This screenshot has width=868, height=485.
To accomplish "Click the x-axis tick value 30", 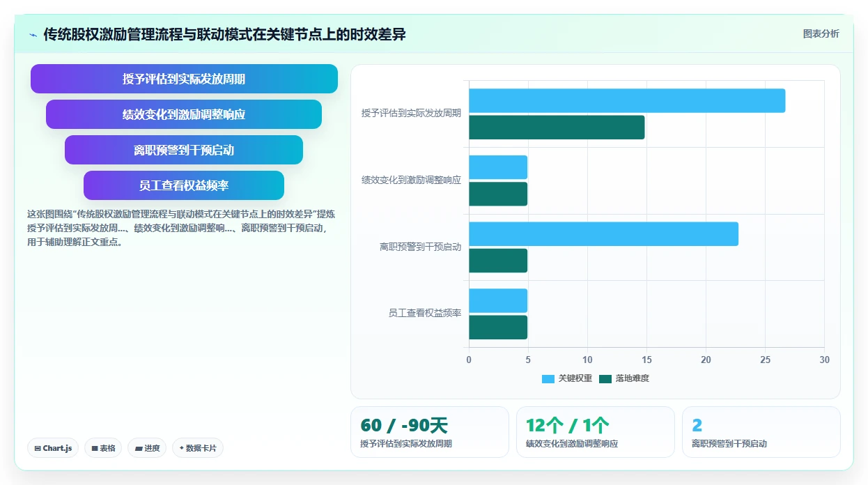I will tap(824, 360).
